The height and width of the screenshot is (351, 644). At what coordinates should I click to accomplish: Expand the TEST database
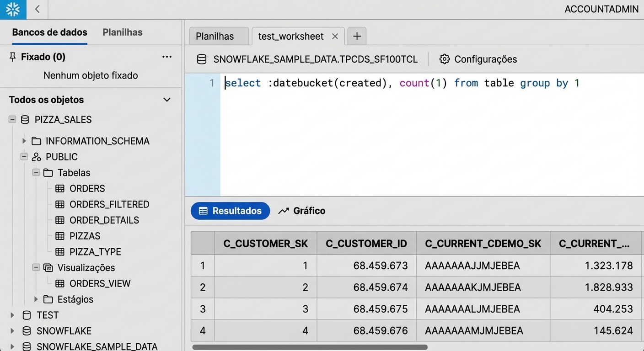[x=12, y=315]
